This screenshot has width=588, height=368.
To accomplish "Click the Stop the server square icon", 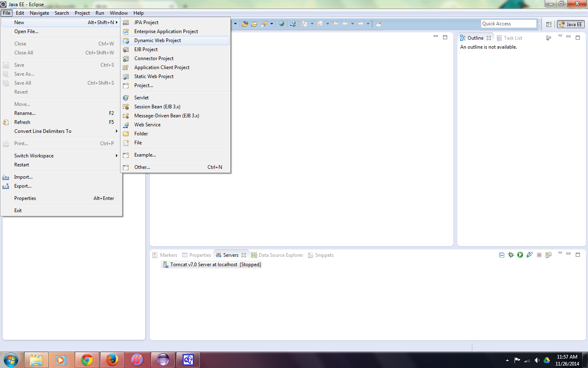I will point(539,255).
